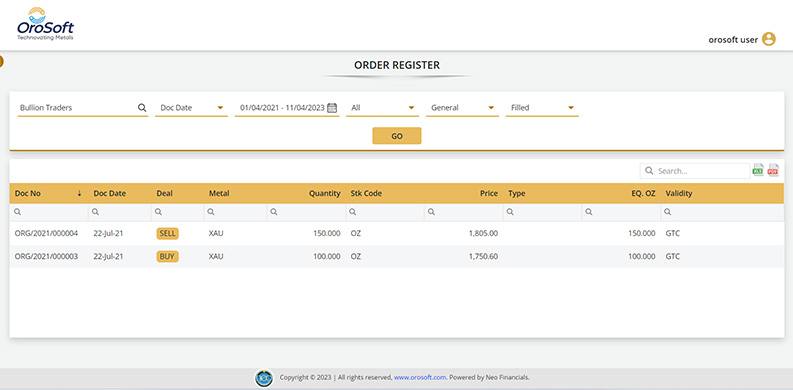Click the round footer logo icon
Viewport: 793px width, 390px height.
pos(264,378)
